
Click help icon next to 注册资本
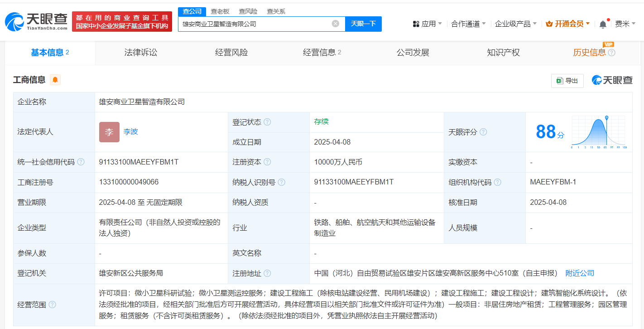(x=267, y=162)
